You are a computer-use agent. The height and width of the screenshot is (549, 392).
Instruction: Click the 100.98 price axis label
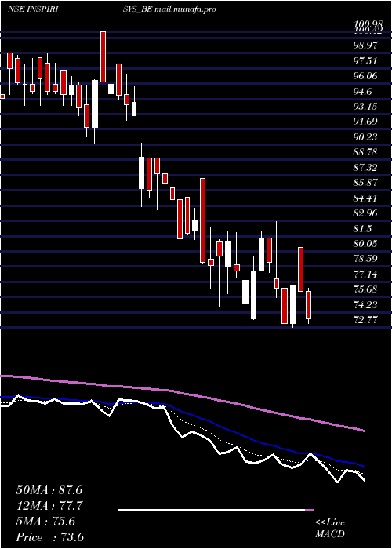(367, 24)
